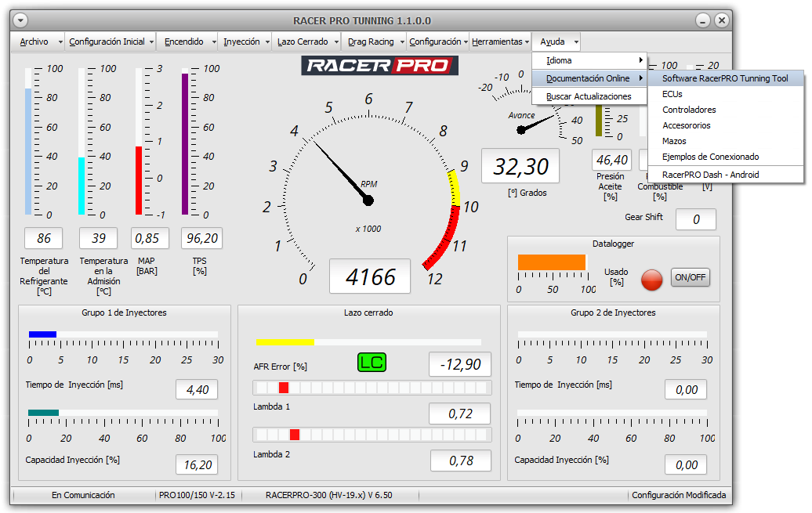Expand the Configuración dropdown arrow
This screenshot has width=812, height=513.
coord(466,42)
